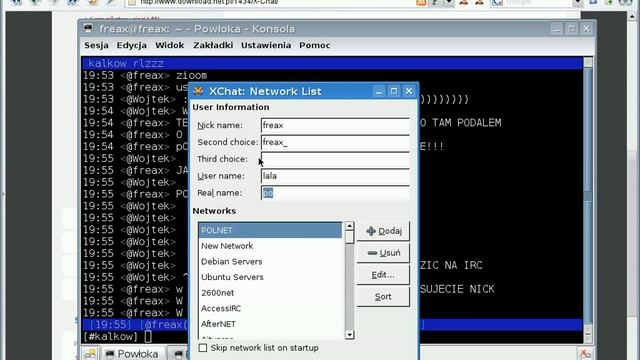Select AccessIRC network entry
Screen dimensions: 640x360
(270, 308)
